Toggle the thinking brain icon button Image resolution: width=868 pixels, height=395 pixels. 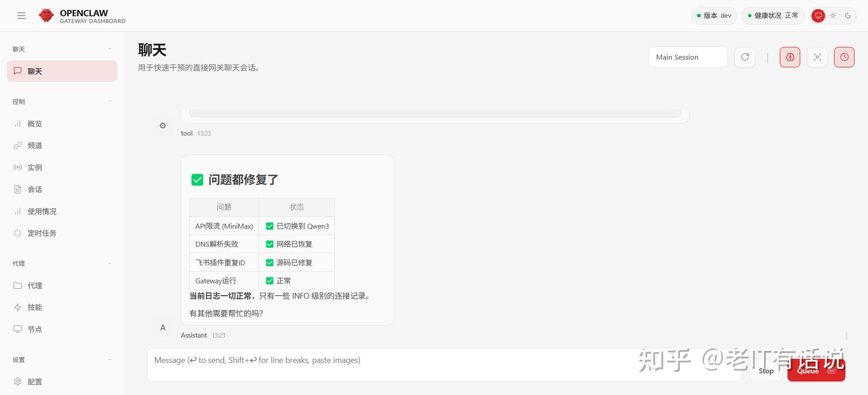point(790,57)
